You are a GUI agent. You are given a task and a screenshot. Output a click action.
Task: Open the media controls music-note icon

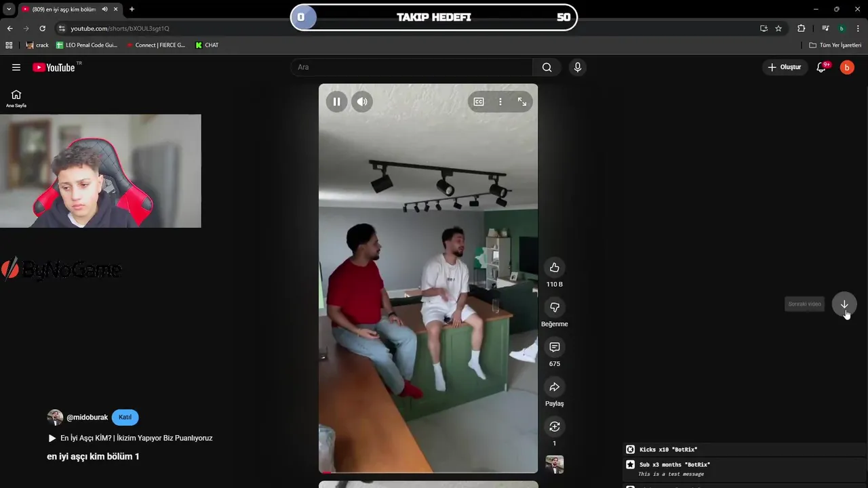[825, 28]
